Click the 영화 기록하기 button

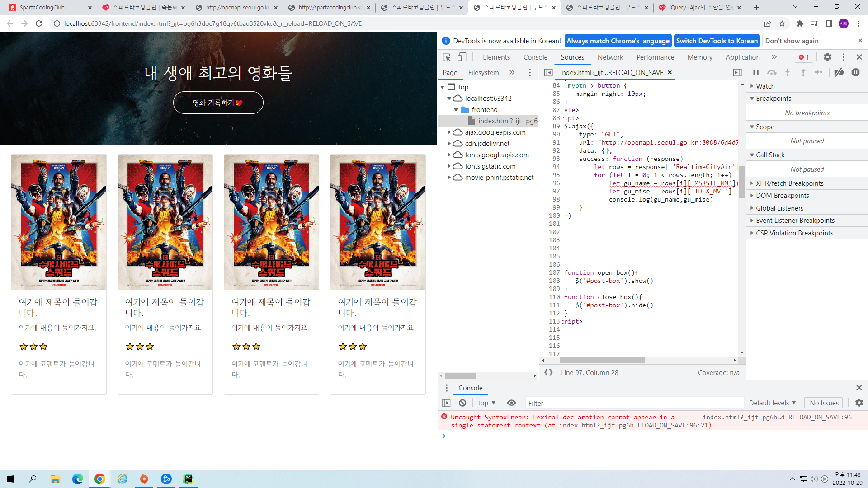[x=218, y=103]
